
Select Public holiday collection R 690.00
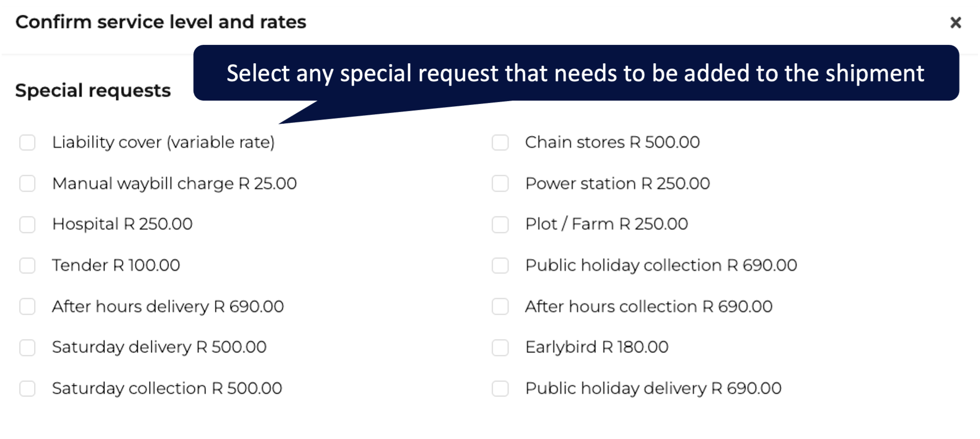[500, 265]
